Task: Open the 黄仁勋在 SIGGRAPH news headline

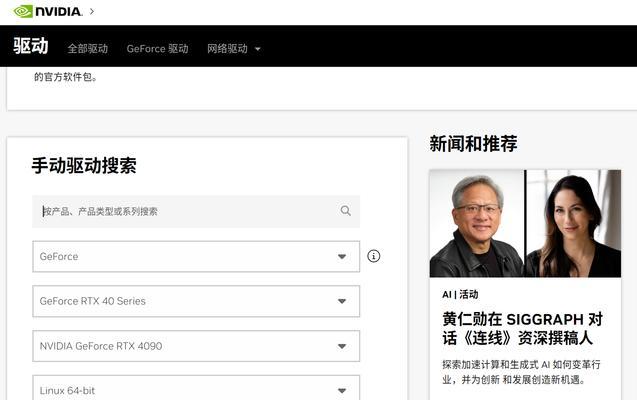Action: click(x=523, y=329)
